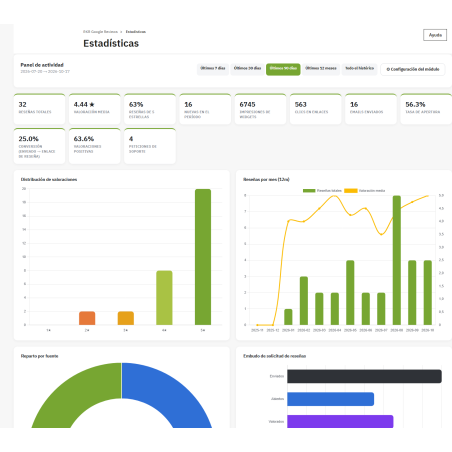Screen dimensions: 452x452
Task: Click the 4 peticiones de soporte card
Action: point(150,146)
